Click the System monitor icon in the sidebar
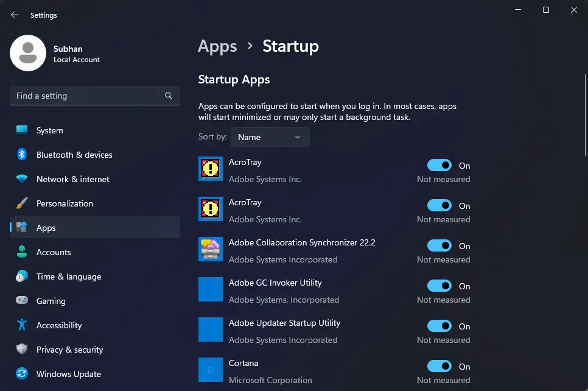The width and height of the screenshot is (588, 391). [x=22, y=130]
